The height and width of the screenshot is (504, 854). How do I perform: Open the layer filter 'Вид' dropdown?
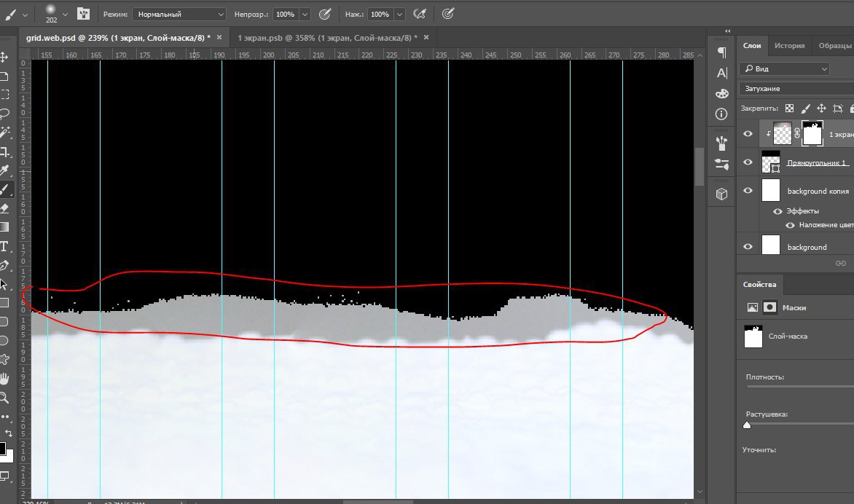point(784,68)
